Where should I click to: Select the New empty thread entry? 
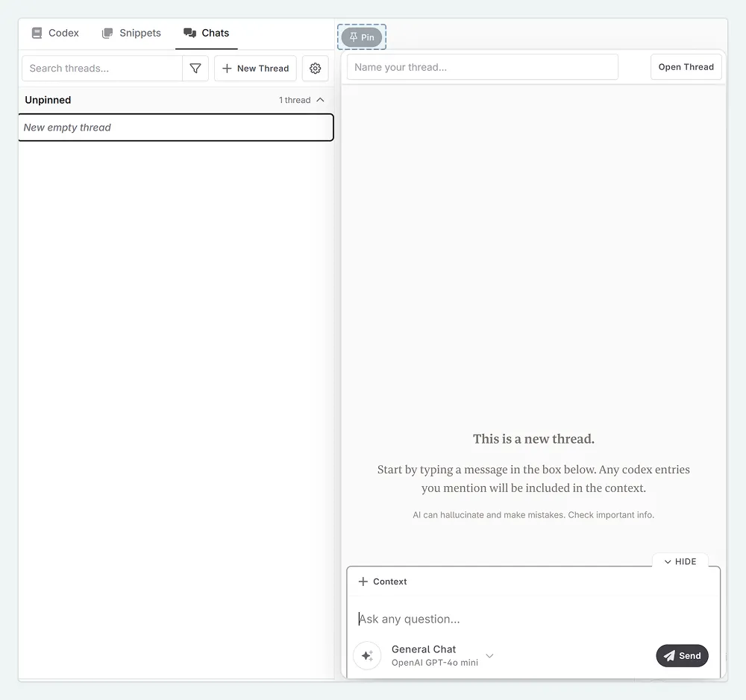tap(175, 127)
